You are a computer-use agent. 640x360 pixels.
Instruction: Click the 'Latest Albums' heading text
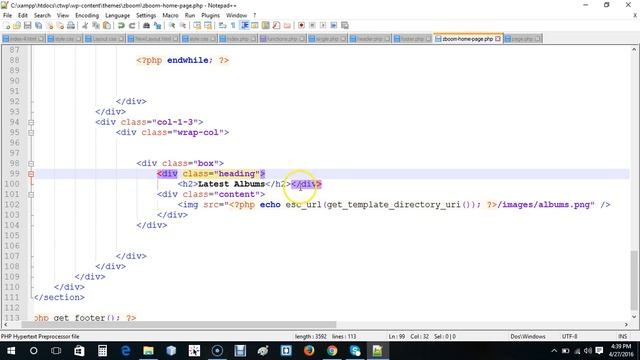[x=231, y=184]
